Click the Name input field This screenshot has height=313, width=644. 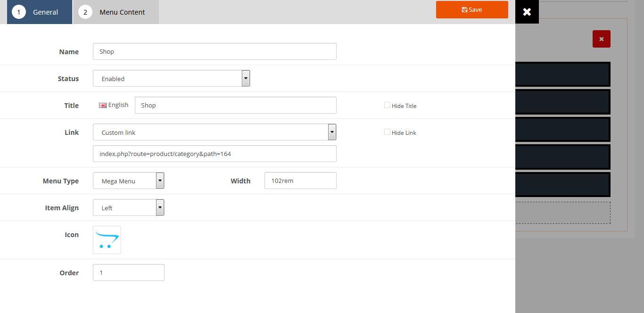click(215, 51)
